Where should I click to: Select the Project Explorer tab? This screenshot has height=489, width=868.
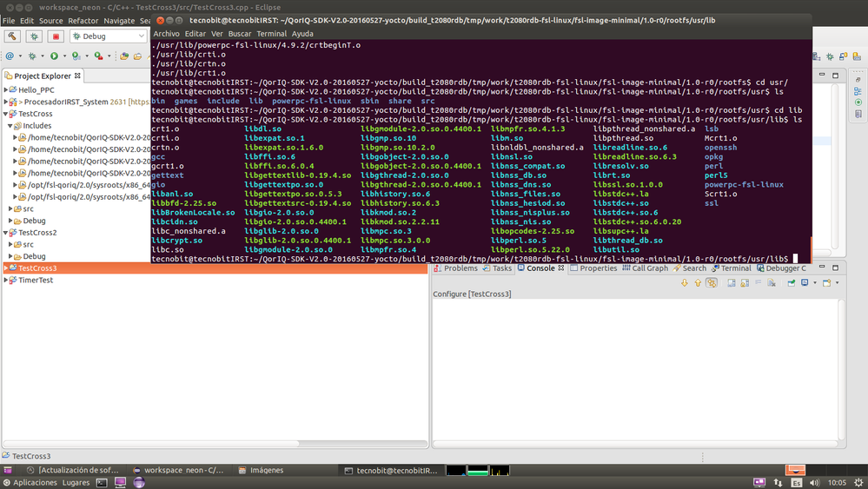[42, 76]
